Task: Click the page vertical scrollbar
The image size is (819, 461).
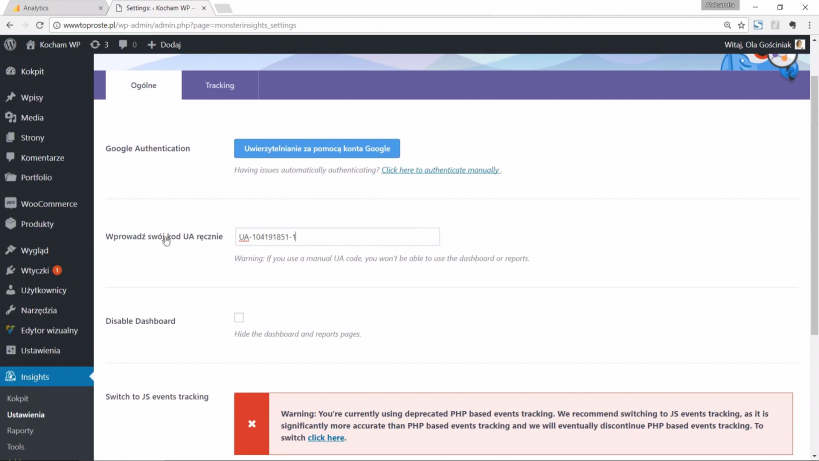Action: [x=814, y=205]
